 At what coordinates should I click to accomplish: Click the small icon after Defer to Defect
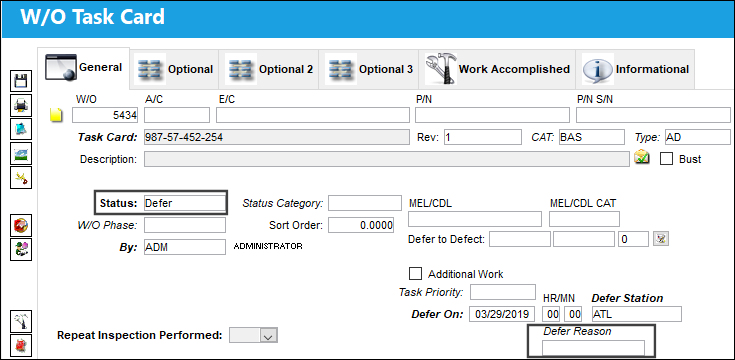tap(662, 239)
